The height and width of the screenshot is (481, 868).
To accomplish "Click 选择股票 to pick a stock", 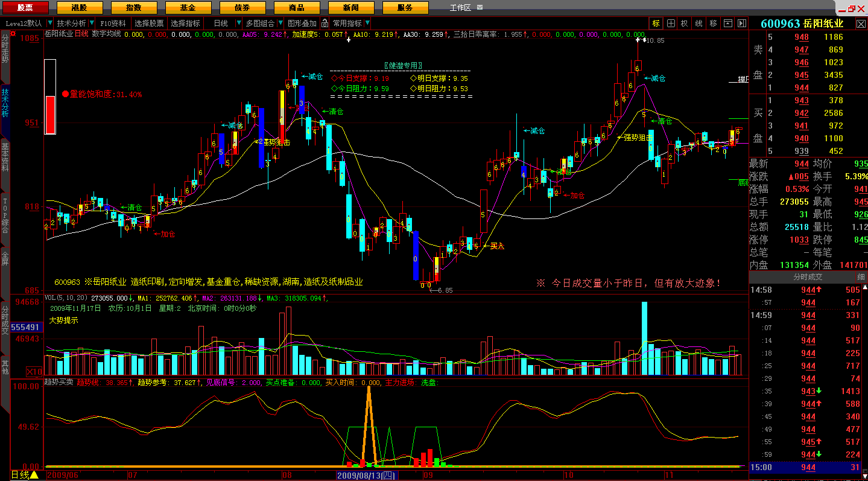I will tap(149, 24).
